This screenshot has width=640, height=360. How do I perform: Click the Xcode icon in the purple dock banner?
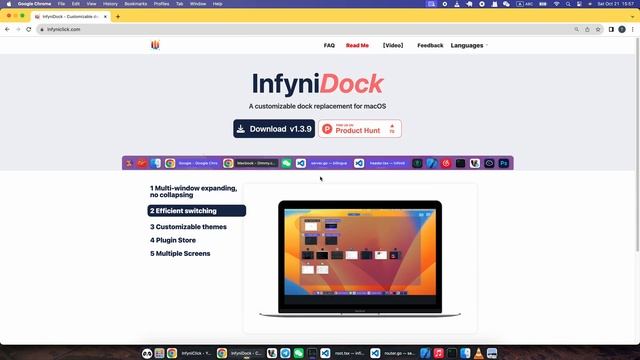pos(432,163)
